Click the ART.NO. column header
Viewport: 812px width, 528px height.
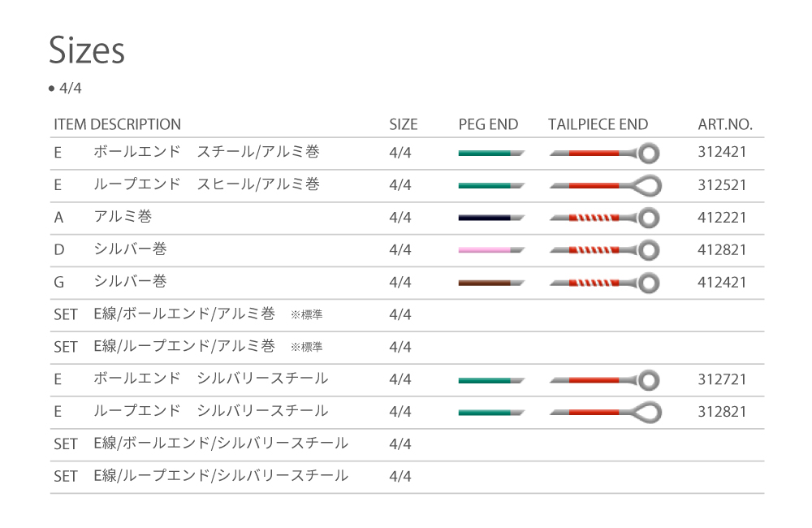point(725,124)
